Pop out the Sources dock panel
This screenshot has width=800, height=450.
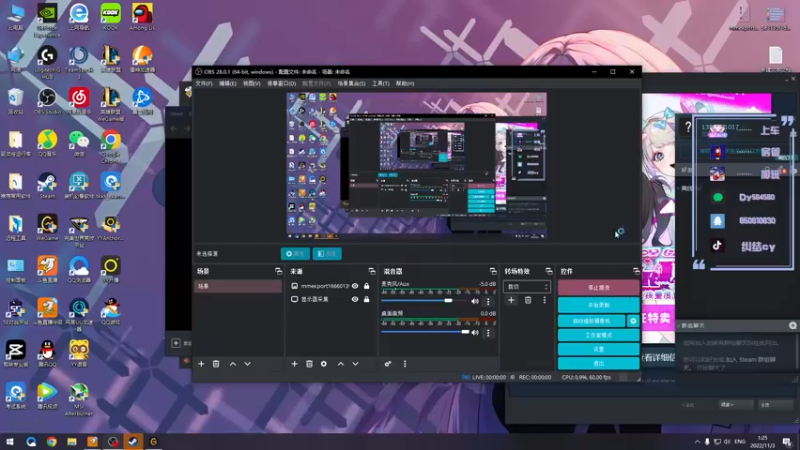371,271
